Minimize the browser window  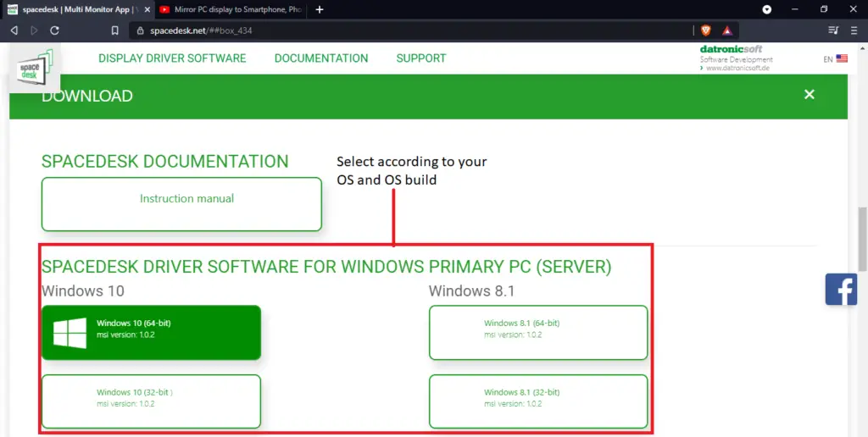(x=795, y=9)
